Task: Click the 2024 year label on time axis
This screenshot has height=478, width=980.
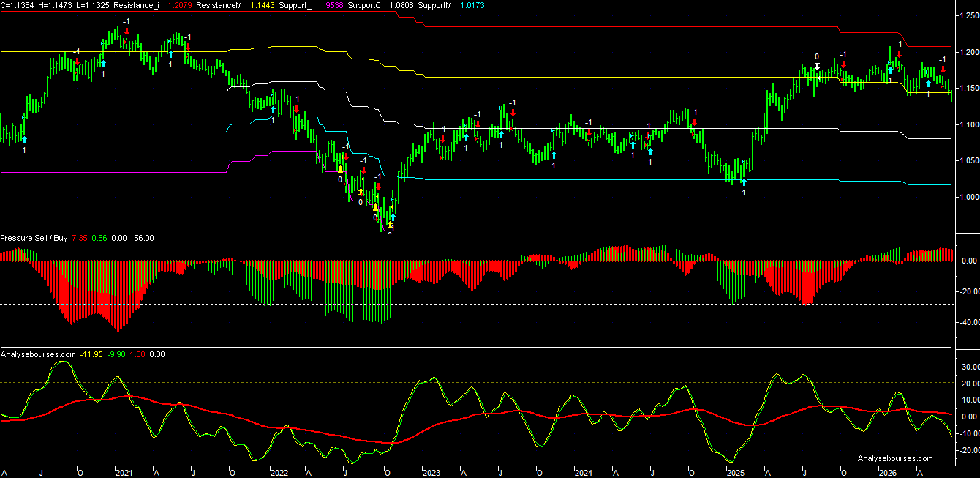Action: click(584, 473)
